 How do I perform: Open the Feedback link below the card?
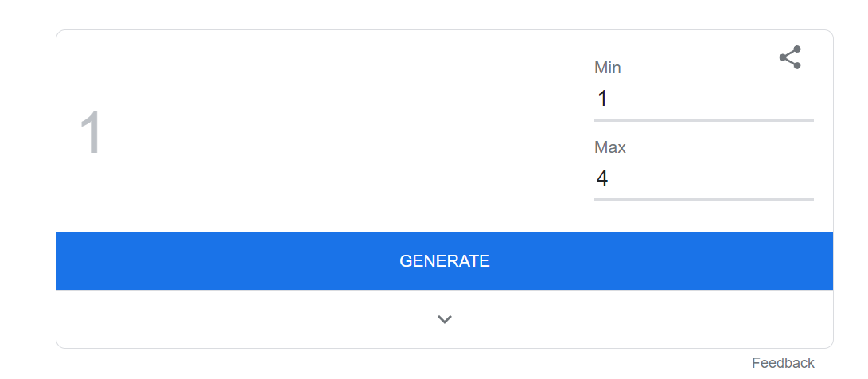click(783, 363)
